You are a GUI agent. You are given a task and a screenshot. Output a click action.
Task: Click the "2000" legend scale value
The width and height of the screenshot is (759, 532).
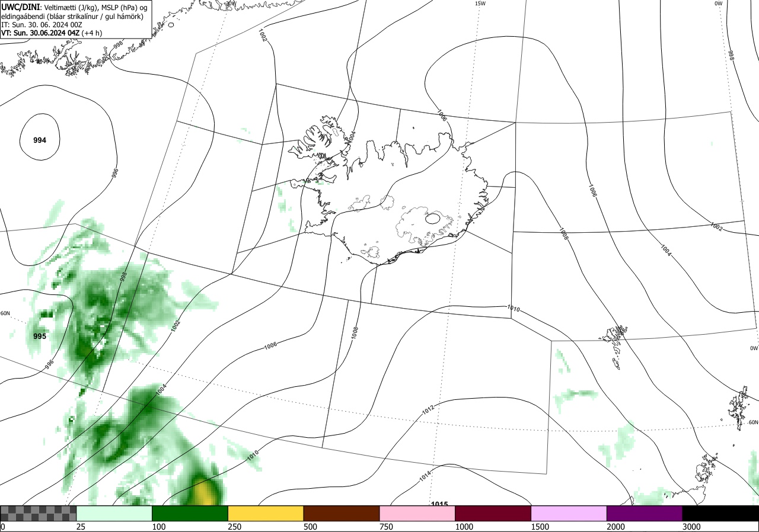(616, 527)
